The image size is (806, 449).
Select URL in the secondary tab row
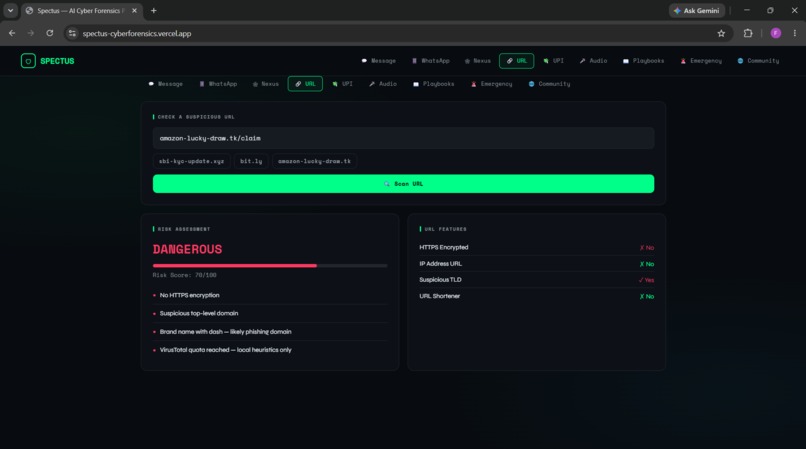click(305, 84)
